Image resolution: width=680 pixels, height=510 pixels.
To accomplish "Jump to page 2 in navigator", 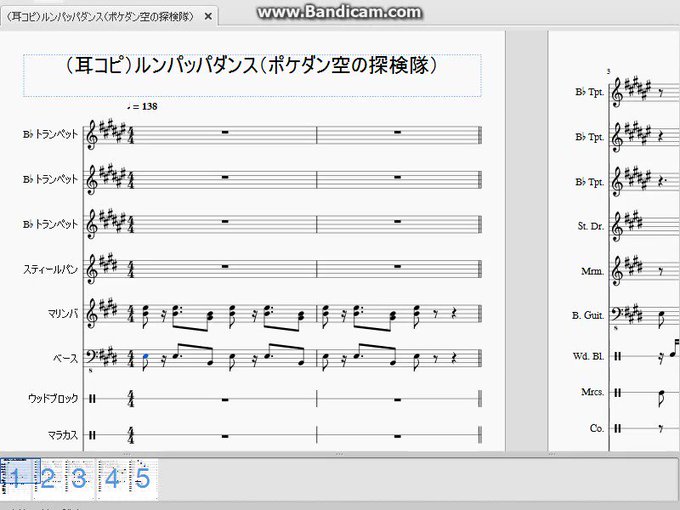I will [x=48, y=478].
